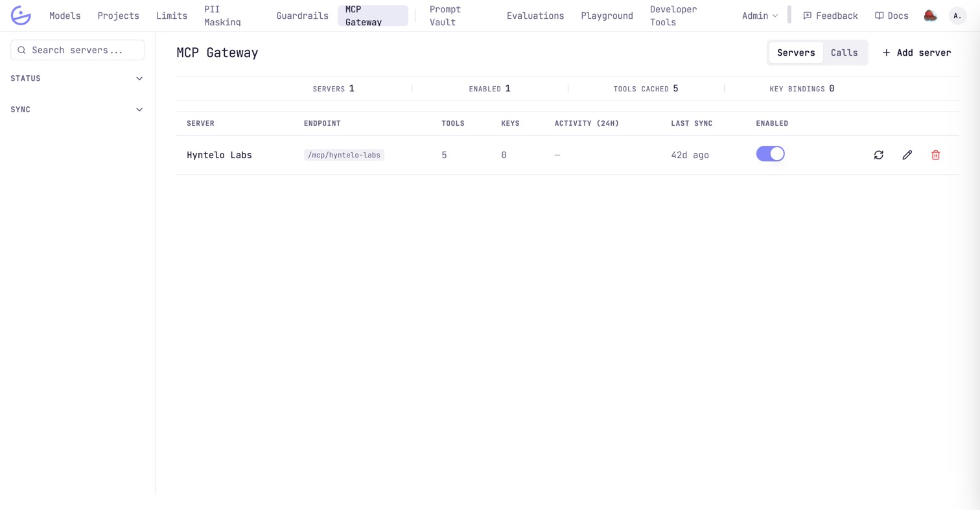Screen dimensions: 980x510
Task: Click the Feedback speech bubble icon
Action: coord(807,16)
